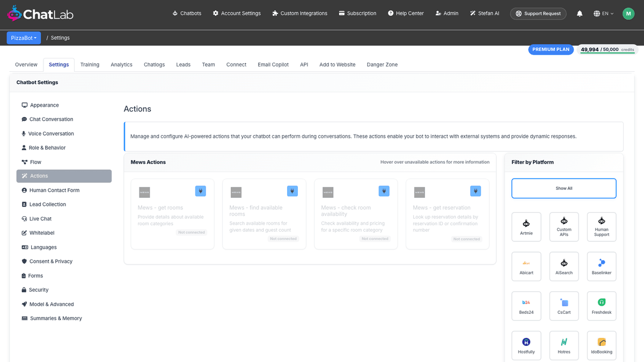This screenshot has width=644, height=362.
Task: Filter by CsCart platform
Action: click(x=564, y=306)
